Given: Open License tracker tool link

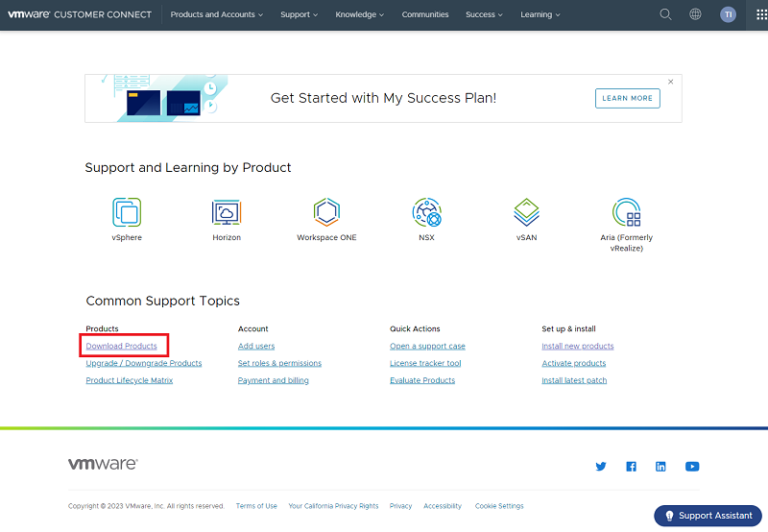Looking at the screenshot, I should point(425,363).
